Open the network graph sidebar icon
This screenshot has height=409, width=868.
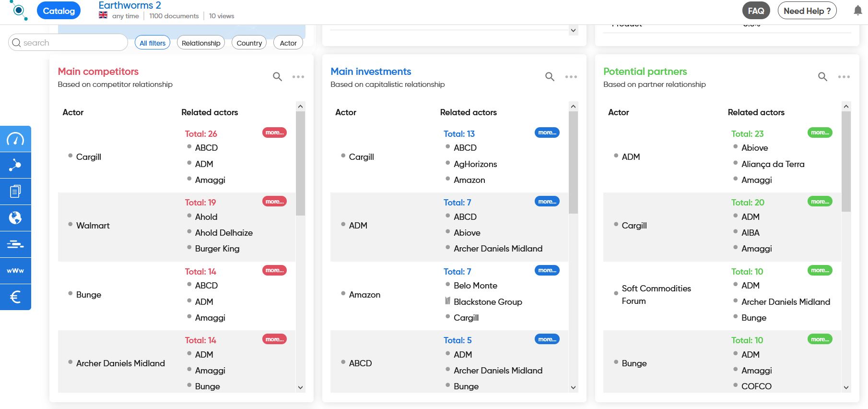click(x=15, y=165)
